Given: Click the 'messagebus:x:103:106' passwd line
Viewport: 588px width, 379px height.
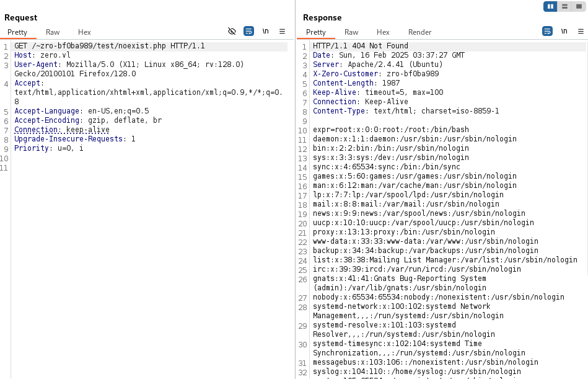Looking at the screenshot, I should click(x=426, y=362).
